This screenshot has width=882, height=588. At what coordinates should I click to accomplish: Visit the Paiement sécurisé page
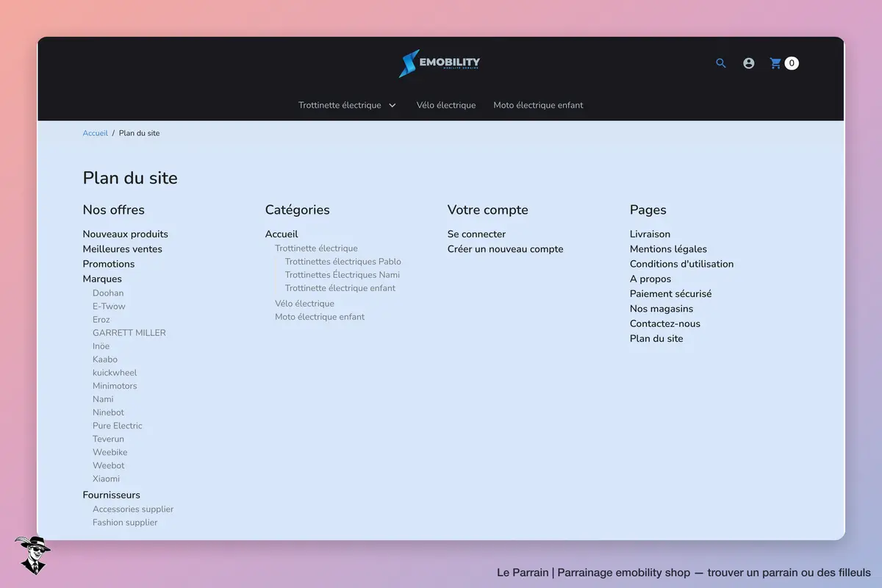pyautogui.click(x=671, y=294)
